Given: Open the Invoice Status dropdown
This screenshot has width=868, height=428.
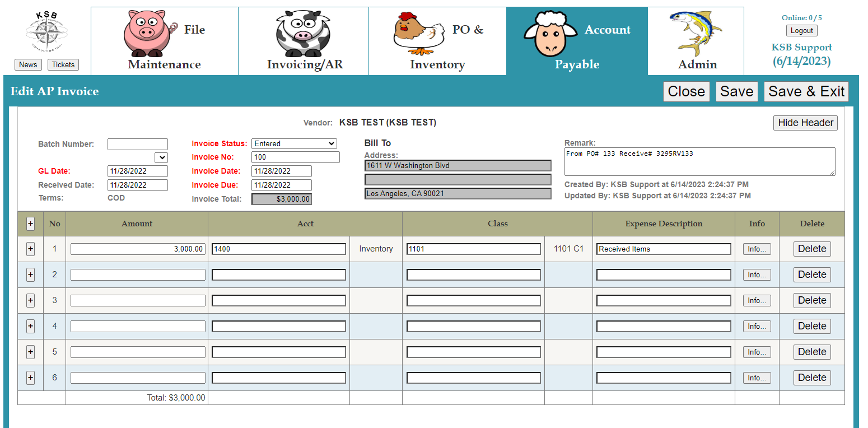Looking at the screenshot, I should pos(294,144).
